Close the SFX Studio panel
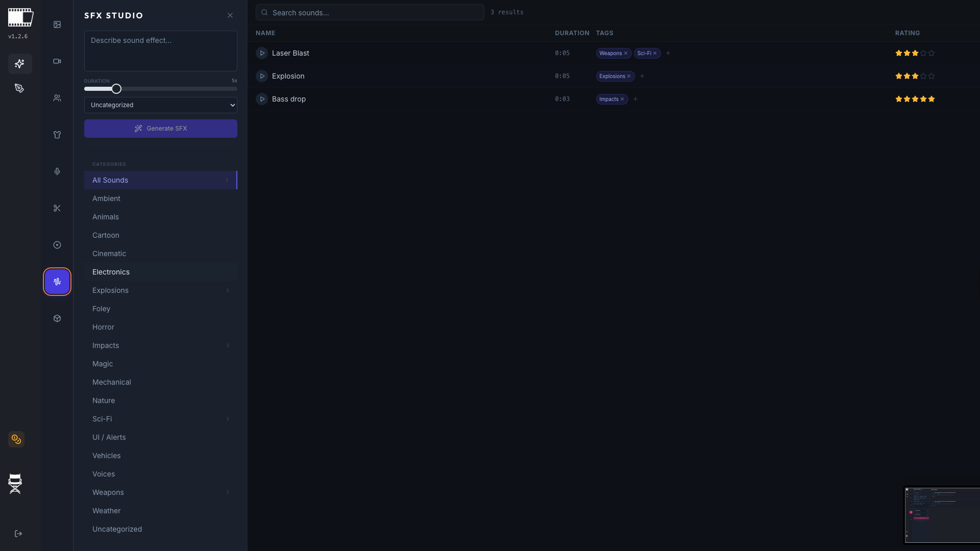This screenshot has width=980, height=551. (230, 15)
